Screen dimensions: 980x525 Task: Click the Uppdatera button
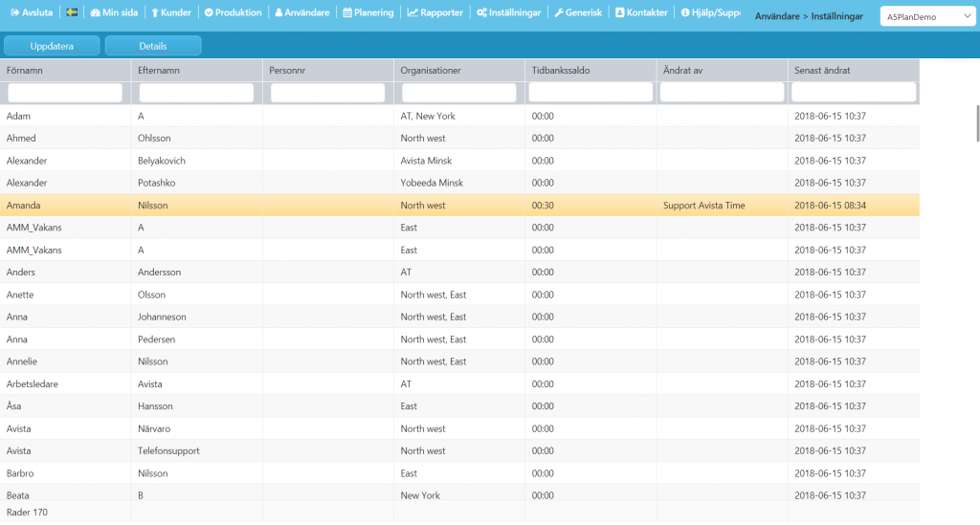click(x=52, y=46)
